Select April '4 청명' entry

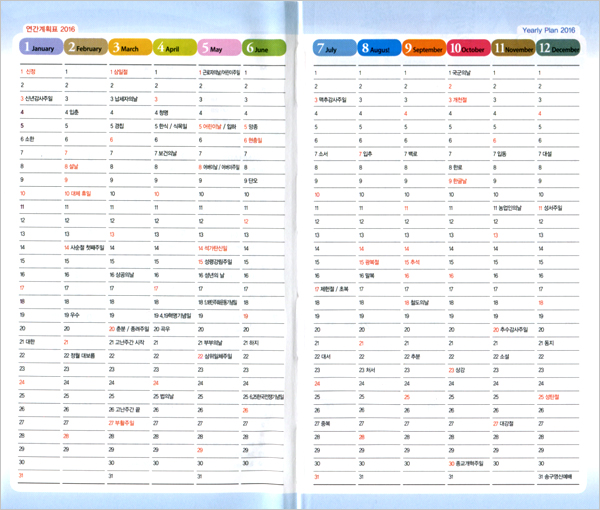[161, 113]
